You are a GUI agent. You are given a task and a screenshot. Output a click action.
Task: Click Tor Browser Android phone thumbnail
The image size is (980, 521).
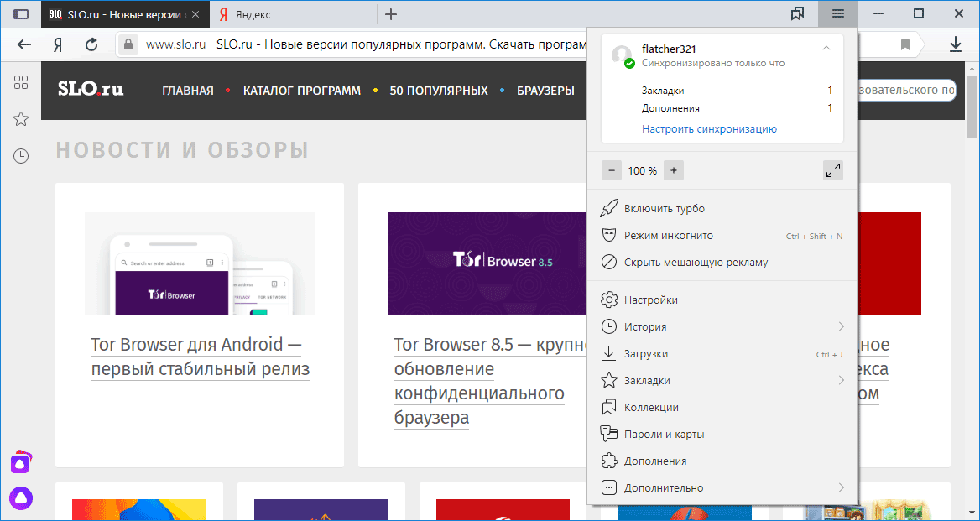point(200,263)
